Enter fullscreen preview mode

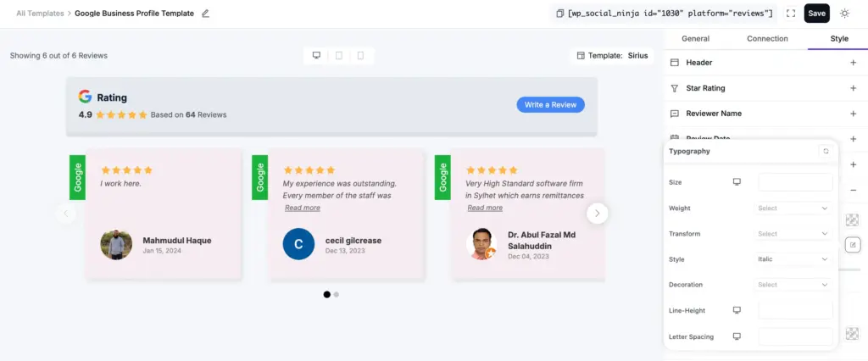coord(791,14)
